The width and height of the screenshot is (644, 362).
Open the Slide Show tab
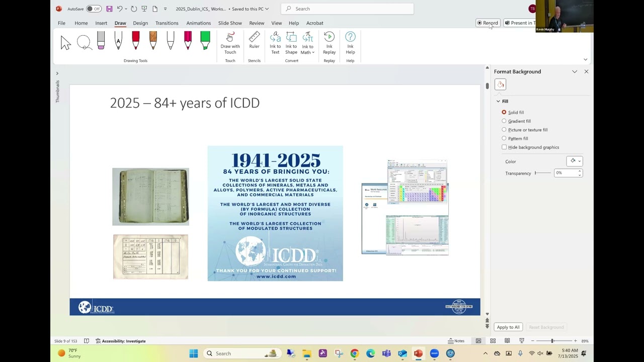pyautogui.click(x=230, y=23)
